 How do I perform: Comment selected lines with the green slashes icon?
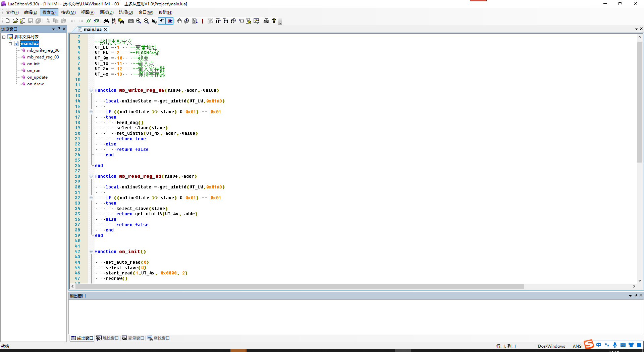(89, 21)
